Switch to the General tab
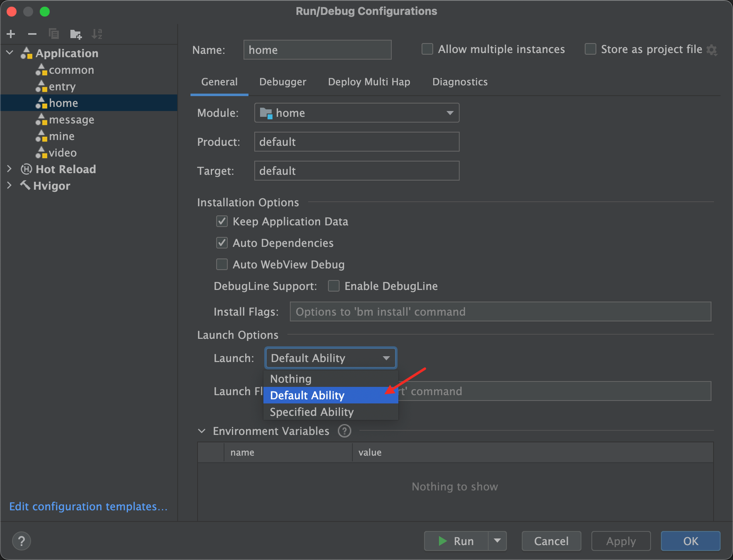Viewport: 733px width, 560px height. [x=219, y=82]
